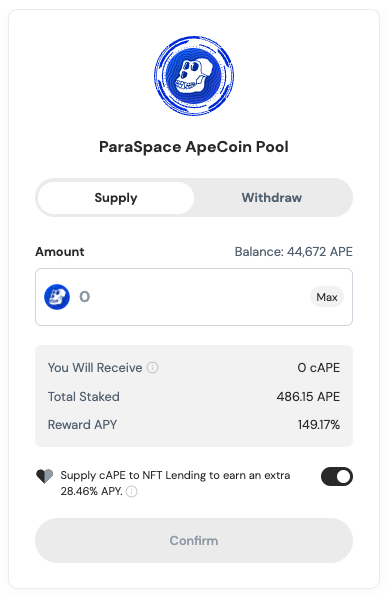388x598 pixels.
Task: Toggle the Supply cAPE to NFT Lending switch
Action: (336, 477)
